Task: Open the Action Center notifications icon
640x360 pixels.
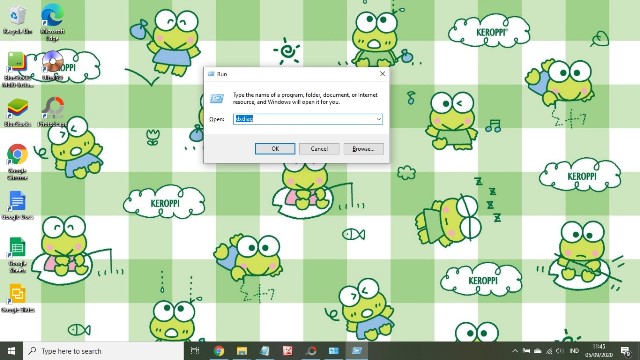Action: click(x=625, y=351)
